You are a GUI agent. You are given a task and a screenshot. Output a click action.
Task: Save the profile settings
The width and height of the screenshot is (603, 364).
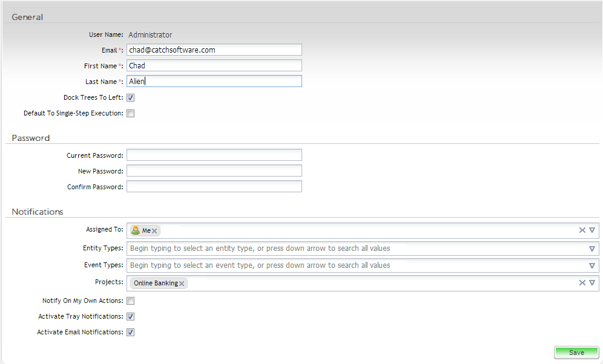point(576,353)
